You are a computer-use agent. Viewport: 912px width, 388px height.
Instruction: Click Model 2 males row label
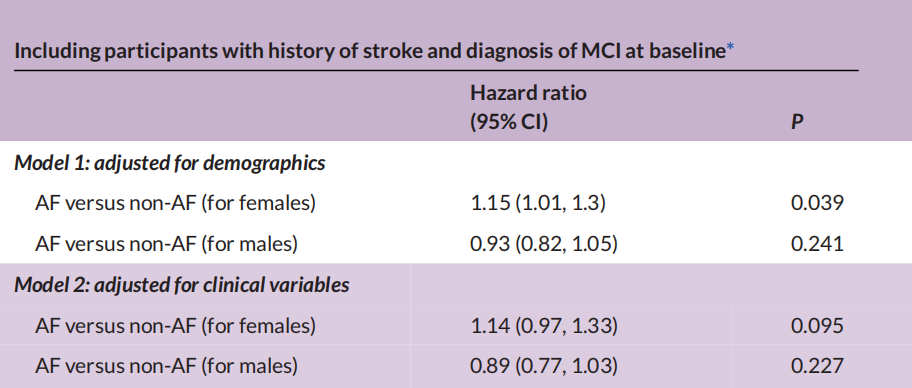[166, 366]
